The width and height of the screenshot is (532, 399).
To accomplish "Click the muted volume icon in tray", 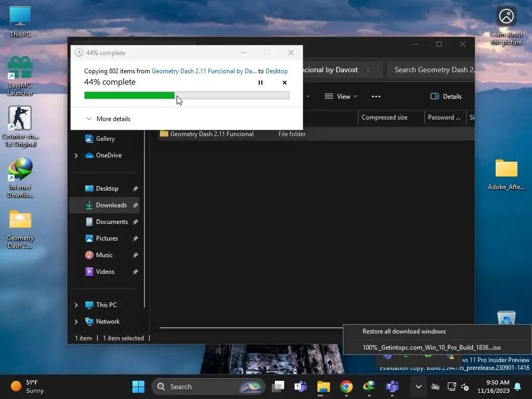I will [465, 387].
